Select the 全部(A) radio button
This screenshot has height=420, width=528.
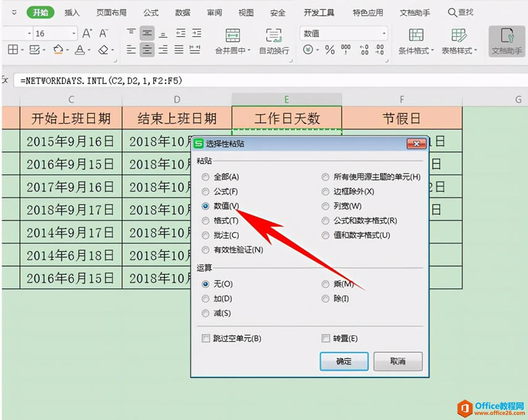[x=205, y=177]
